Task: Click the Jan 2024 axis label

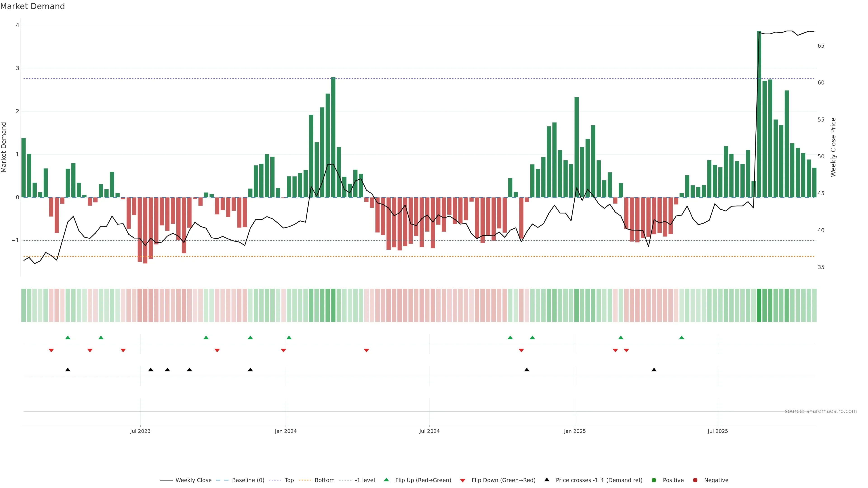Action: [x=285, y=431]
